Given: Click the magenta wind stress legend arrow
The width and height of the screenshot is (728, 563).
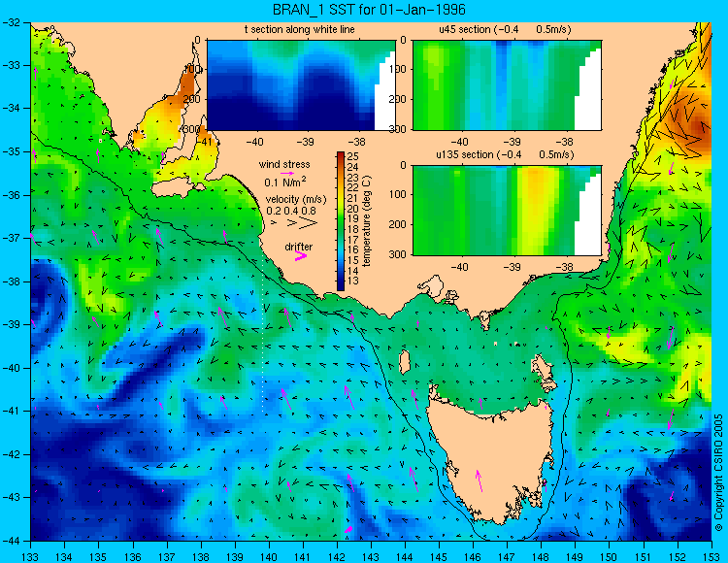Looking at the screenshot, I should 287,174.
